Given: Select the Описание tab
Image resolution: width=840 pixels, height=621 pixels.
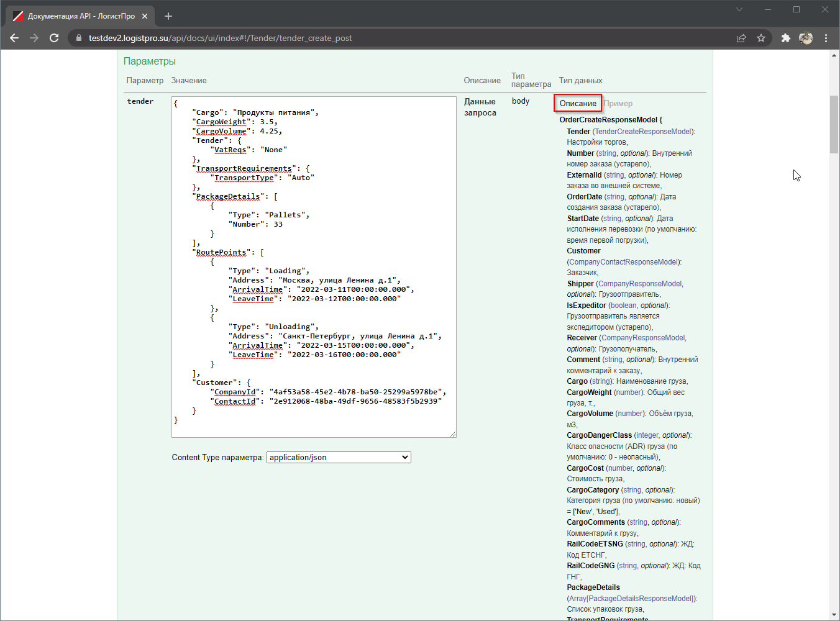Looking at the screenshot, I should point(578,104).
